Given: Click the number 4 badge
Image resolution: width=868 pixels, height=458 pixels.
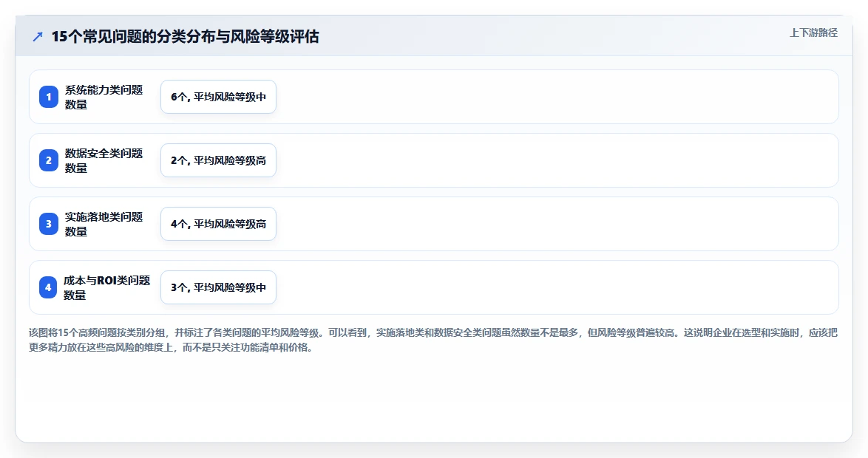Looking at the screenshot, I should coord(48,287).
